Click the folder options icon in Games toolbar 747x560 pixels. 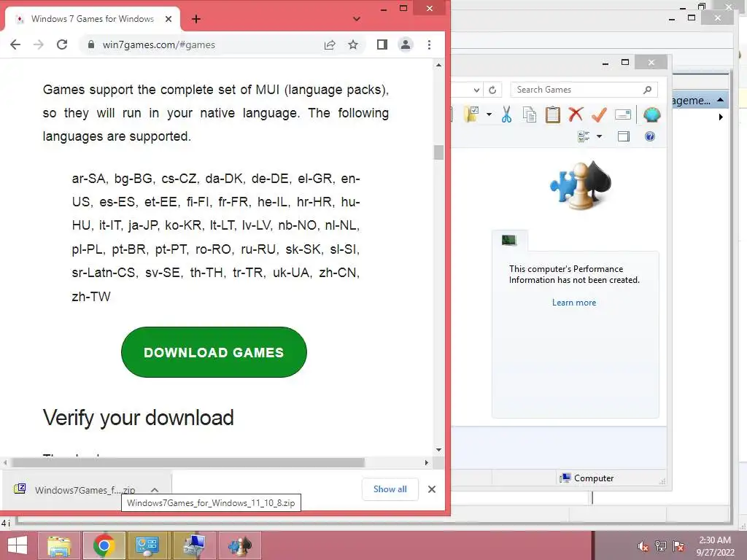pos(472,114)
